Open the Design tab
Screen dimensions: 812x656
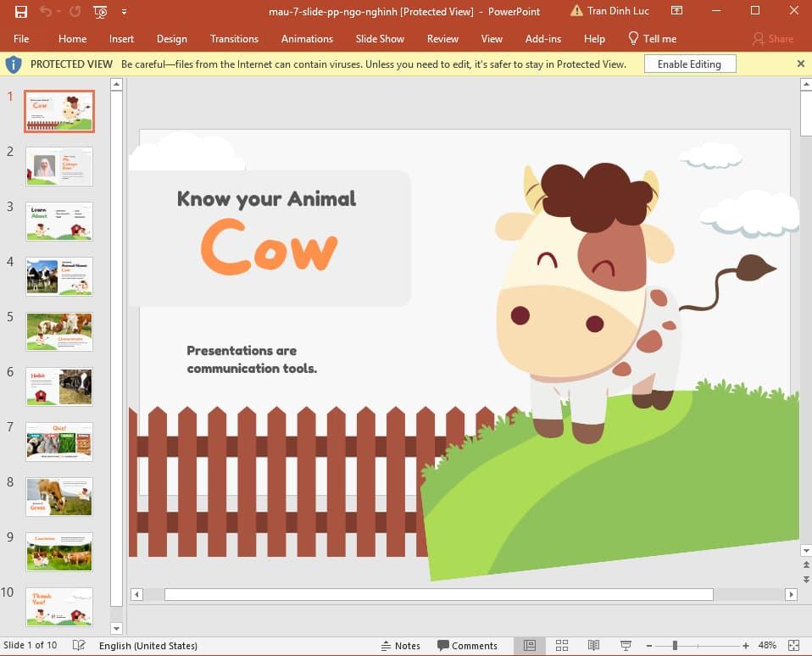[172, 38]
